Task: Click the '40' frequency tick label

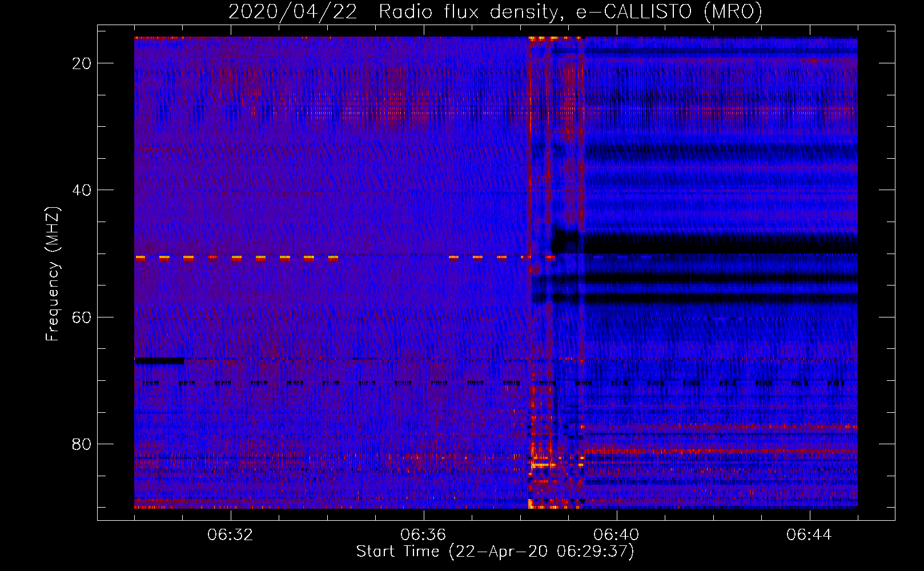Action: click(x=82, y=190)
